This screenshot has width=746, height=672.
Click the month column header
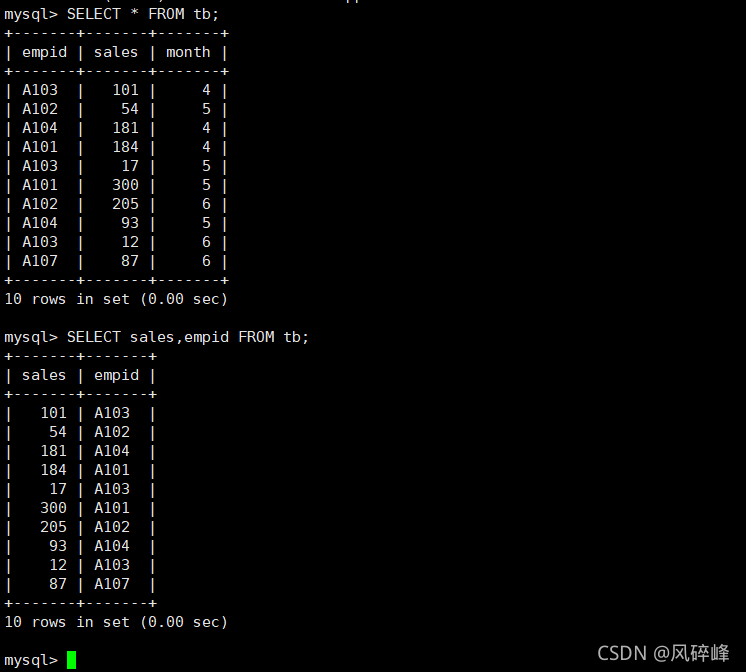[x=188, y=52]
